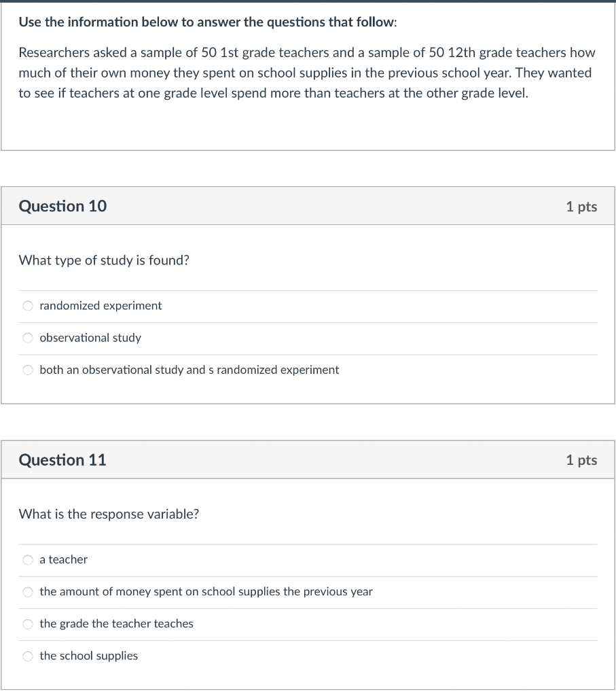Click 'What is the response variable?' prompt
The height and width of the screenshot is (696, 616).
[x=107, y=514]
